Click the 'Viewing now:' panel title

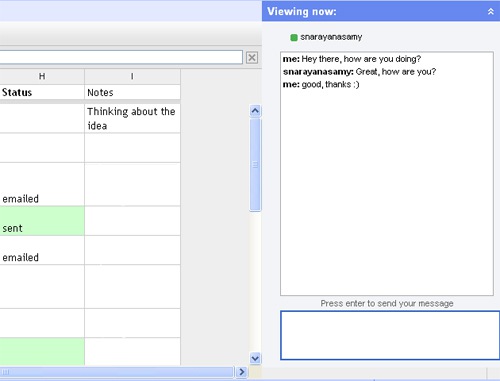(302, 12)
